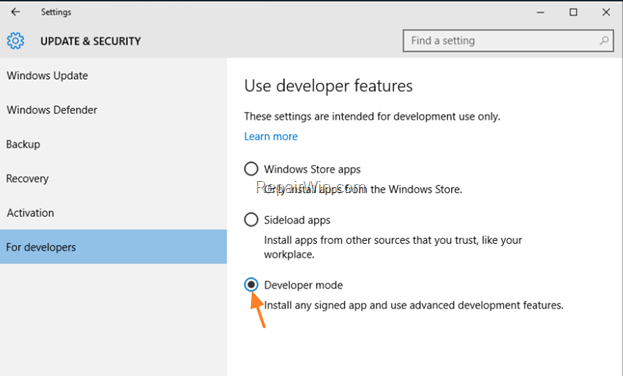623x376 pixels.
Task: Close the Settings window
Action: 606,12
